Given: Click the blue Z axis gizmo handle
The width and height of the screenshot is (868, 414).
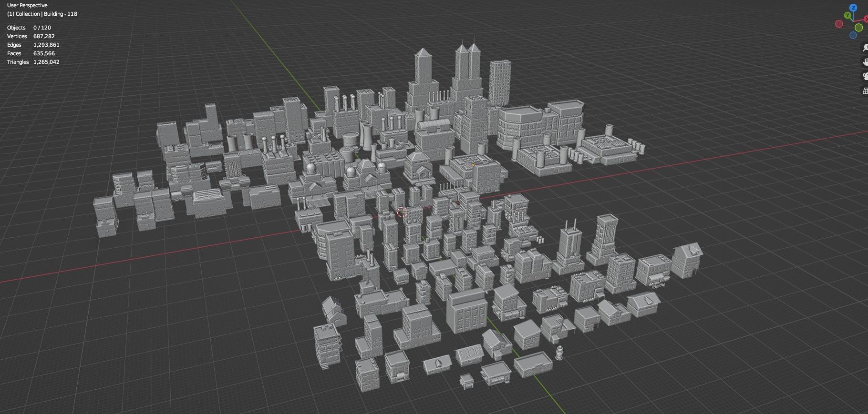Looking at the screenshot, I should 853,8.
